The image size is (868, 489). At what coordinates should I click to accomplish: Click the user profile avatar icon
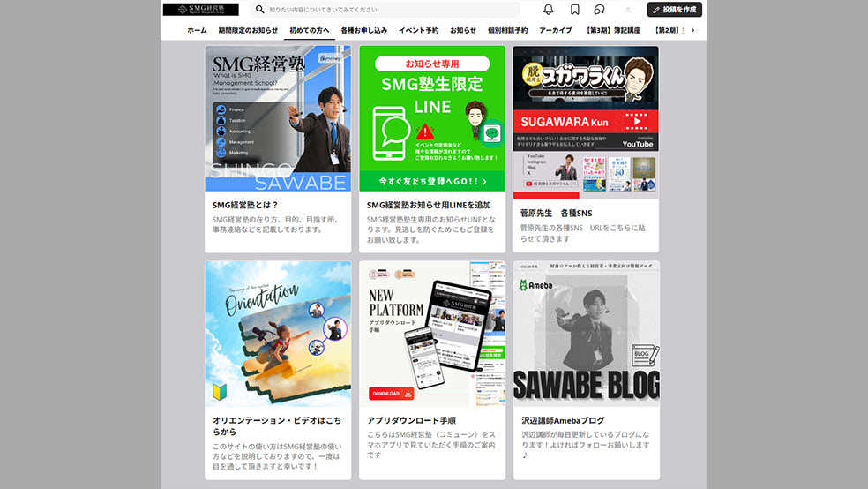click(628, 10)
